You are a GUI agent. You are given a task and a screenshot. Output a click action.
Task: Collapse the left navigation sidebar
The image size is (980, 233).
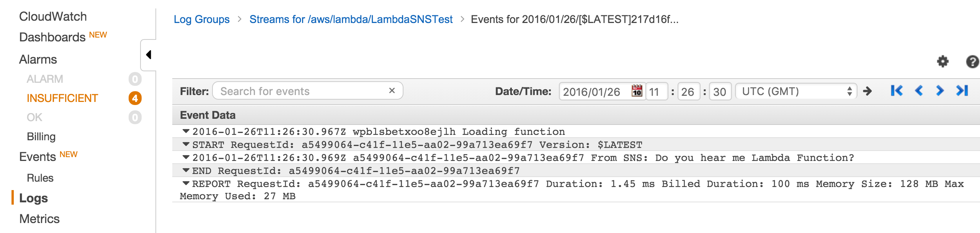pyautogui.click(x=149, y=55)
